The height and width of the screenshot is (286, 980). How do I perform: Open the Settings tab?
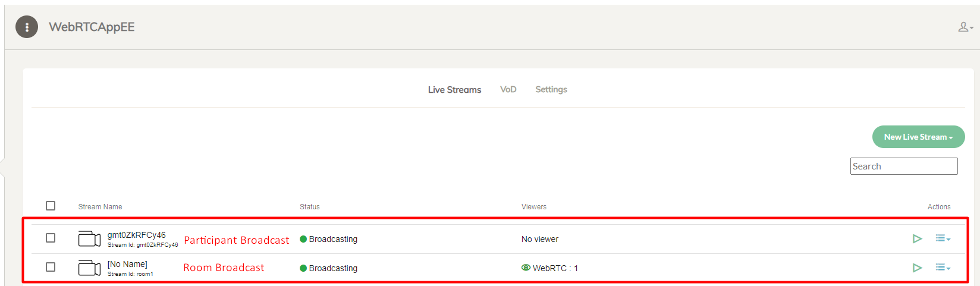point(551,89)
